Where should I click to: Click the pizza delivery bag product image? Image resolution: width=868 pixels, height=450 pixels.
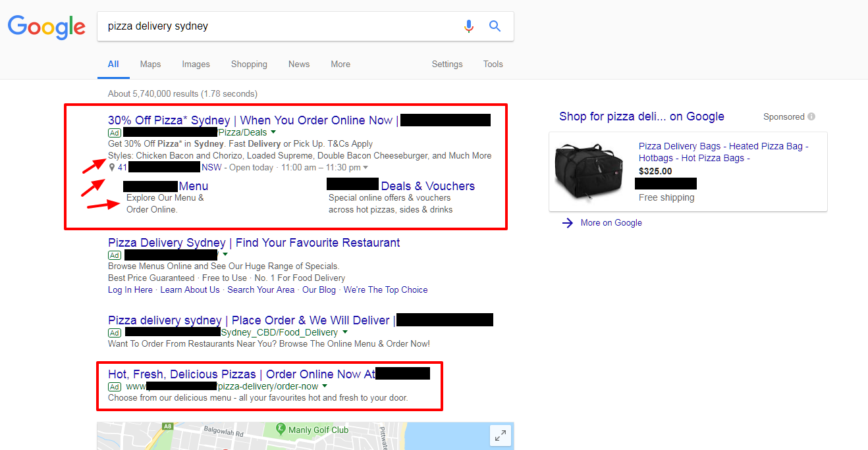tap(590, 172)
